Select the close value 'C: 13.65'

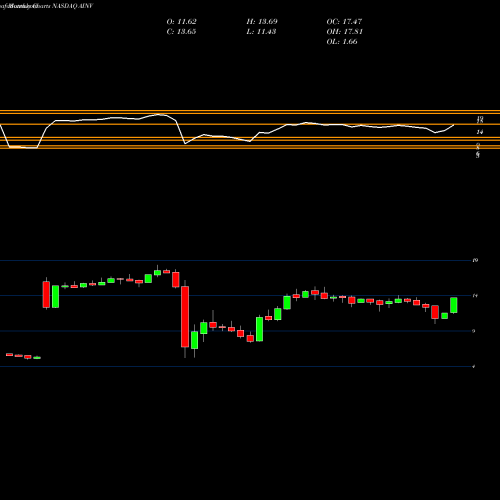click(x=181, y=32)
